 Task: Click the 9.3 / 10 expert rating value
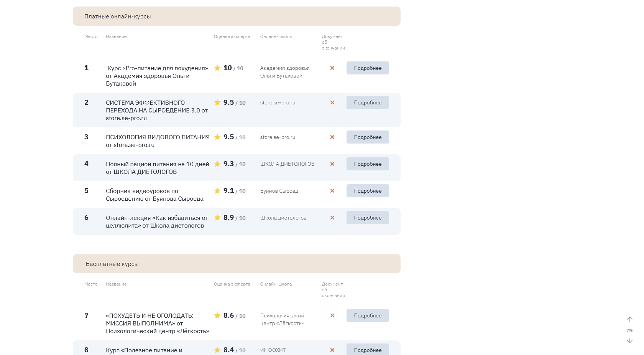tap(234, 164)
